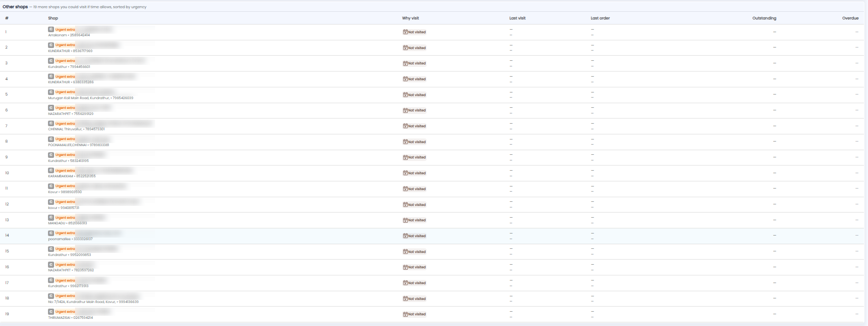Click the '#' column header
This screenshot has height=326, width=868.
point(7,18)
